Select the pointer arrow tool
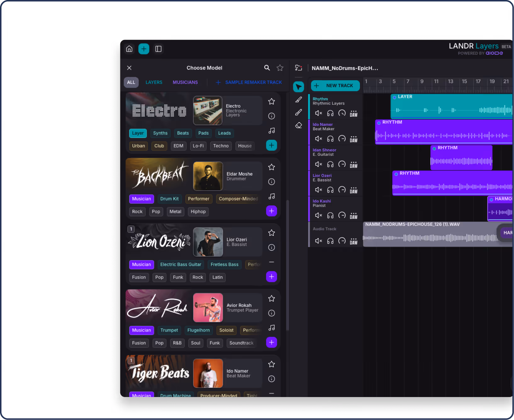Screen dimensions: 514x420 pos(299,87)
